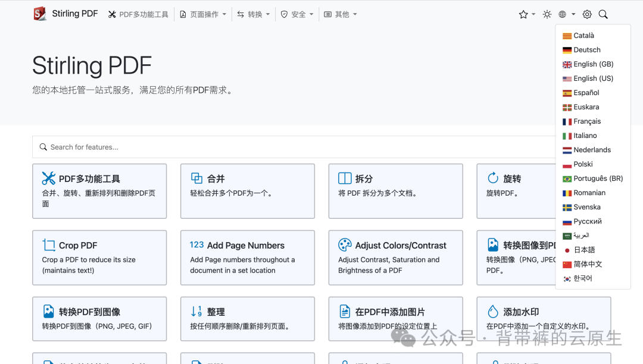Open the 转换PDF到图像 card title
Viewport: 643px width, 364px height.
pyautogui.click(x=89, y=312)
